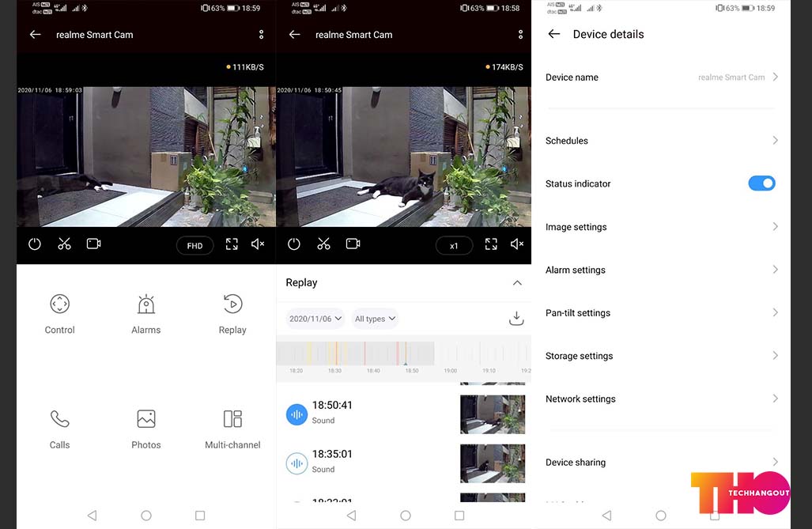Open the 2020/11/06 date dropdown
The height and width of the screenshot is (529, 812).
pos(315,319)
